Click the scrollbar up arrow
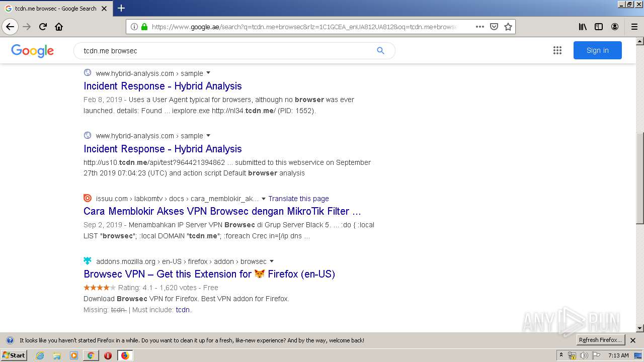The image size is (644, 362). point(640,41)
